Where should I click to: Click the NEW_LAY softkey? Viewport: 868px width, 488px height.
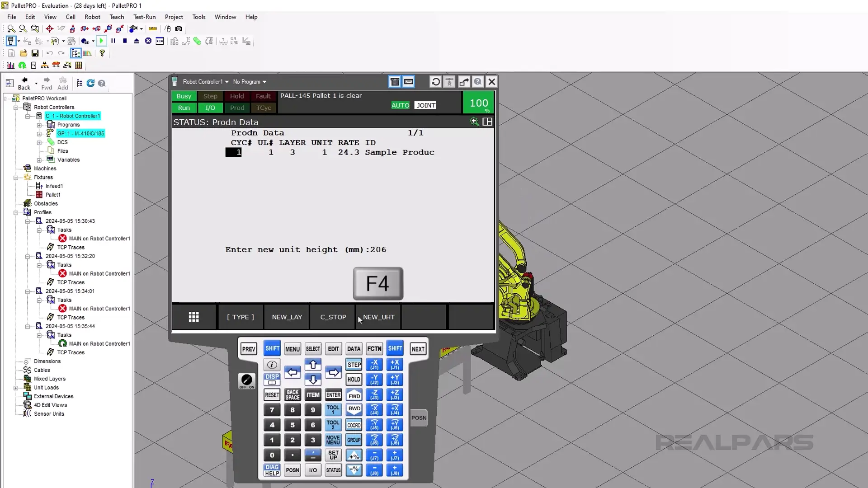pos(287,317)
